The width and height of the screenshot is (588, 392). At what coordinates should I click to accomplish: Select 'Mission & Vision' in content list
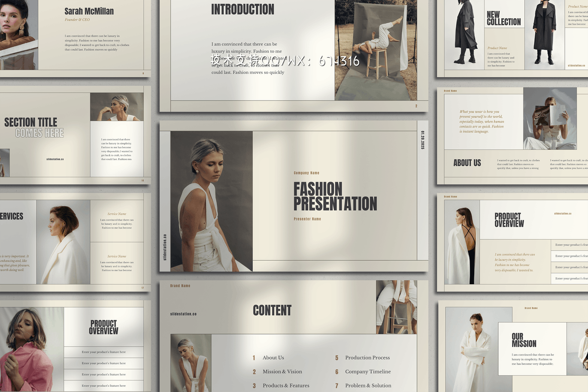[282, 372]
